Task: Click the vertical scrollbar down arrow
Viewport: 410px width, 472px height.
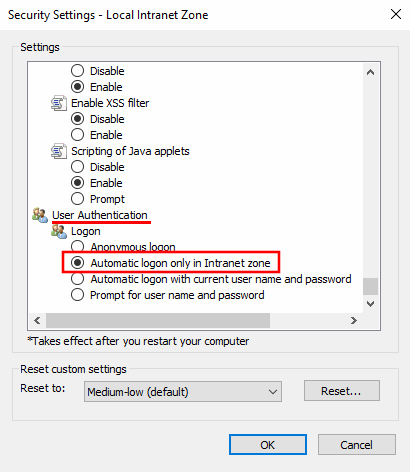Action: pos(370,304)
